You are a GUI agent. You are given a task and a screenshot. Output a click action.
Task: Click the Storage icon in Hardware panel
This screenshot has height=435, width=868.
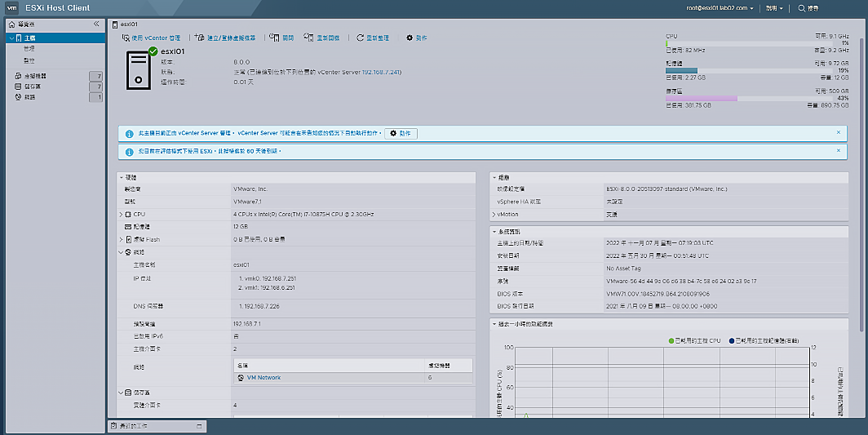pos(128,393)
